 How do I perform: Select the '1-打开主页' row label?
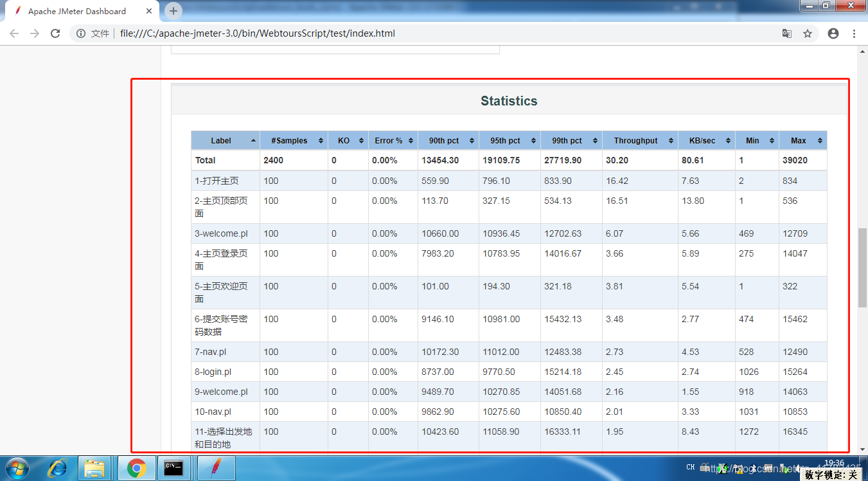pyautogui.click(x=217, y=181)
